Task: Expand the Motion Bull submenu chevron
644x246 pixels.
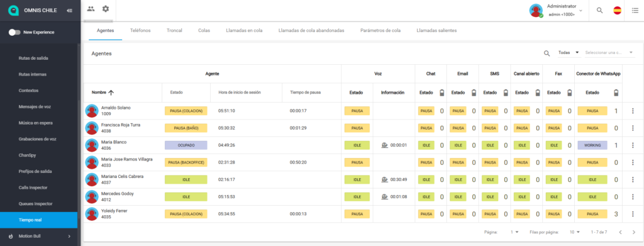Action: [x=69, y=236]
